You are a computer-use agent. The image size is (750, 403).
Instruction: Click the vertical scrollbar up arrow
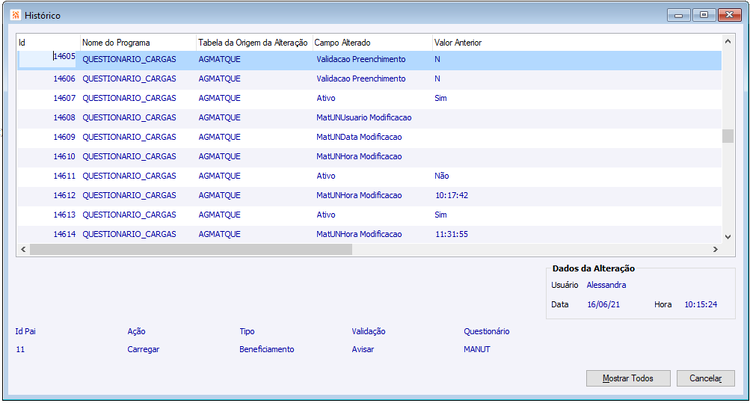click(728, 42)
